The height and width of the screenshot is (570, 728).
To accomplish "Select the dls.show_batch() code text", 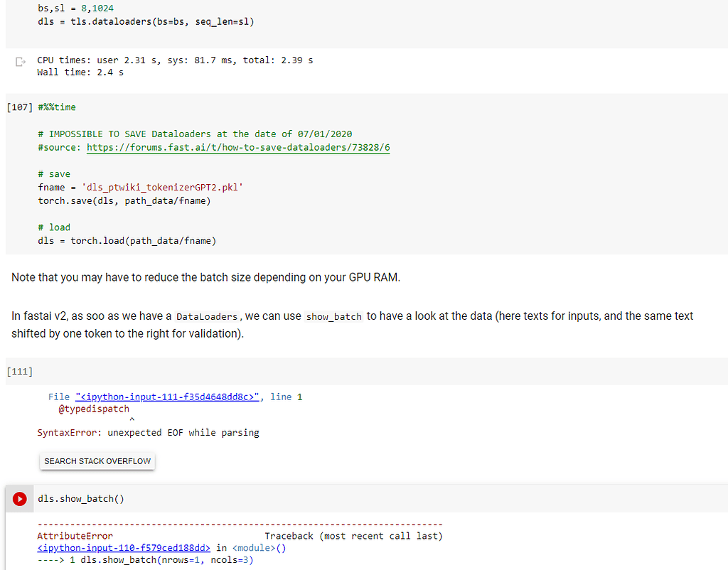I will point(80,498).
